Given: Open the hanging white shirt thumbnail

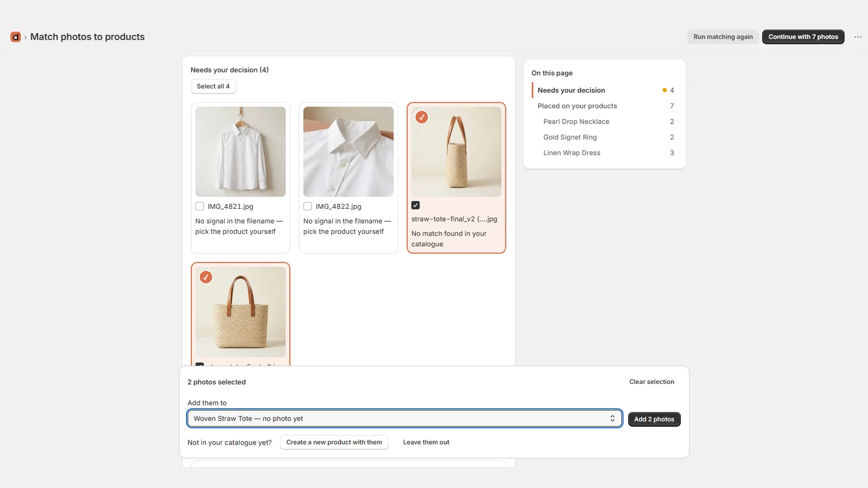Looking at the screenshot, I should click(240, 152).
